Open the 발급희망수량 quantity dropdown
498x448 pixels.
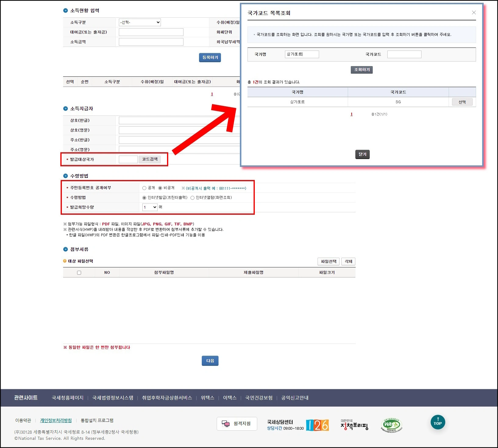(x=150, y=207)
